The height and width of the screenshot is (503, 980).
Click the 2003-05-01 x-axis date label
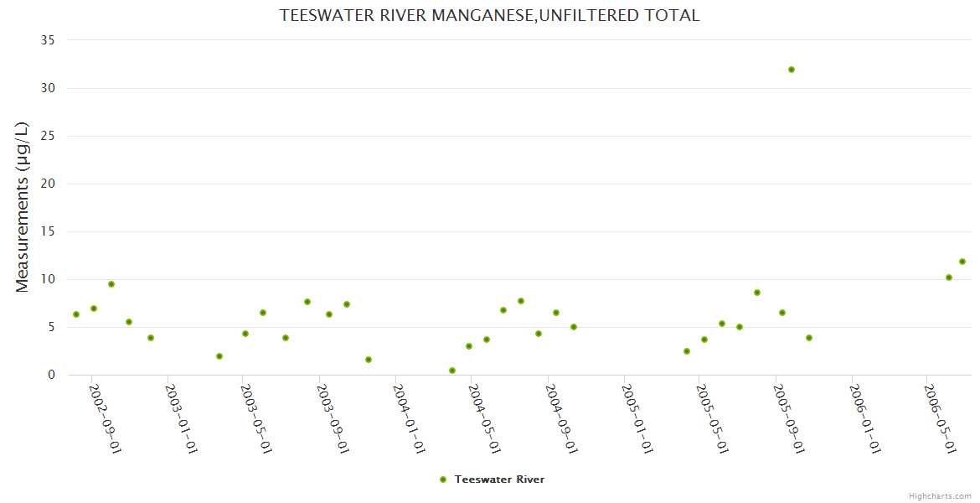[256, 418]
